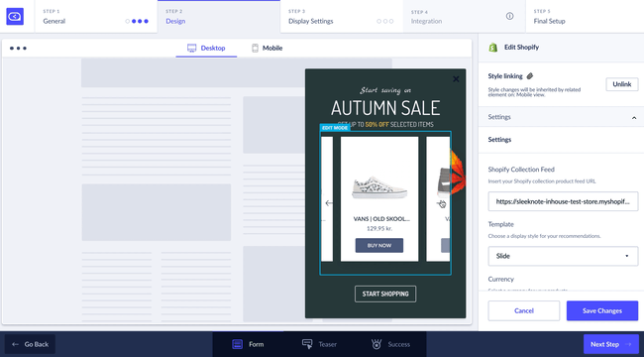Click the carousel right arrow
The width and height of the screenshot is (644, 357).
pyautogui.click(x=440, y=202)
